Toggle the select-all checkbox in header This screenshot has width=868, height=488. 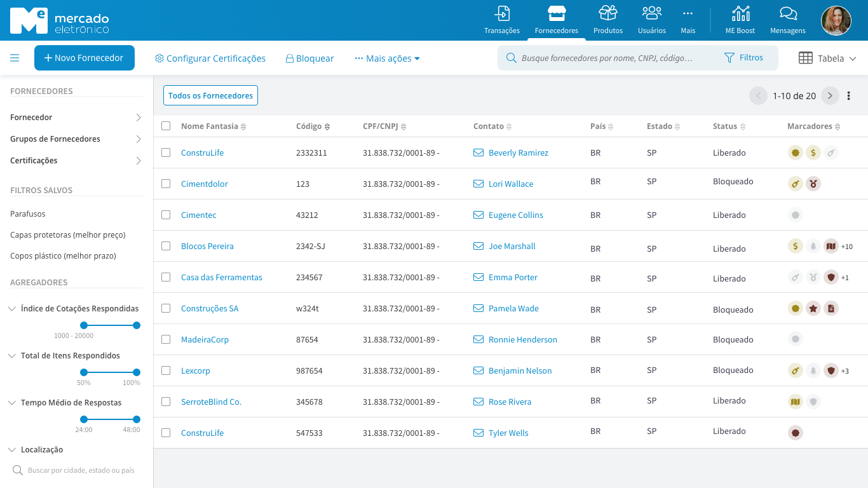click(x=166, y=126)
